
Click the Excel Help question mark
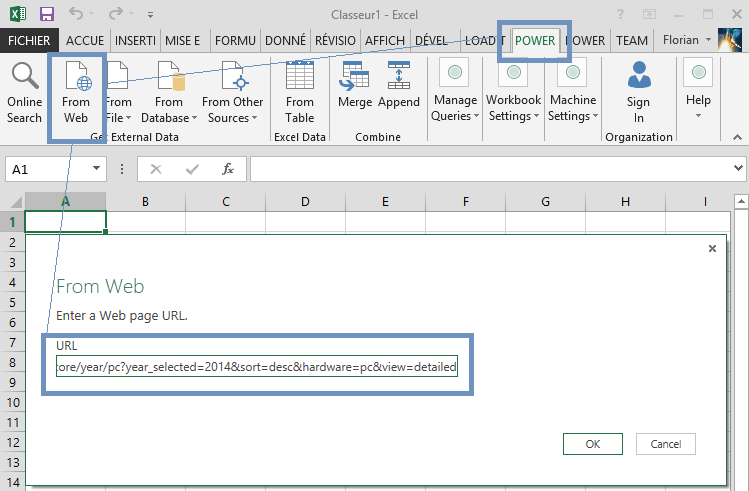pyautogui.click(x=620, y=15)
